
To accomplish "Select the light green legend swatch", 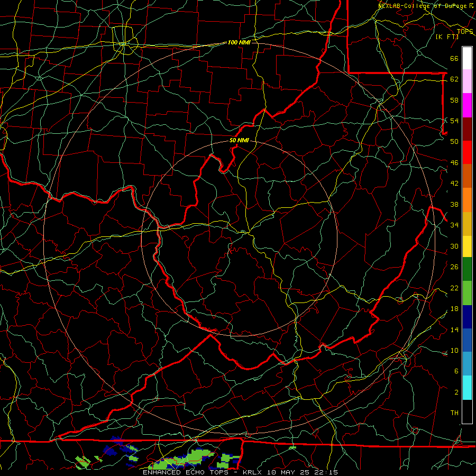I will tap(467, 293).
